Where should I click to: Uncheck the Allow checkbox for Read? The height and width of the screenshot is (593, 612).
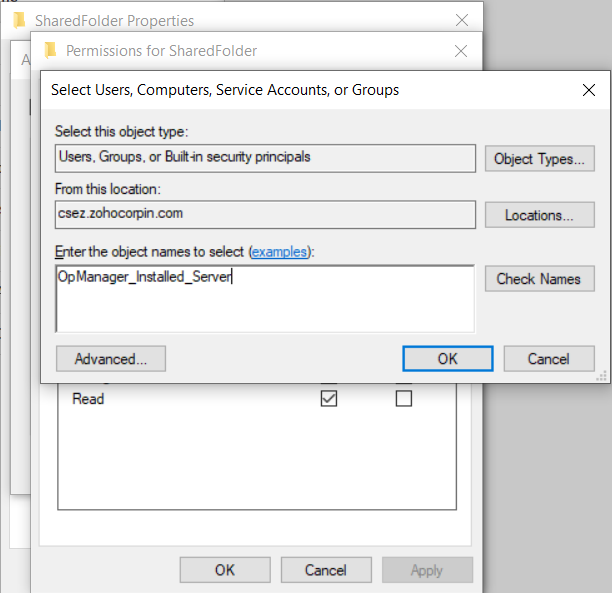(328, 399)
